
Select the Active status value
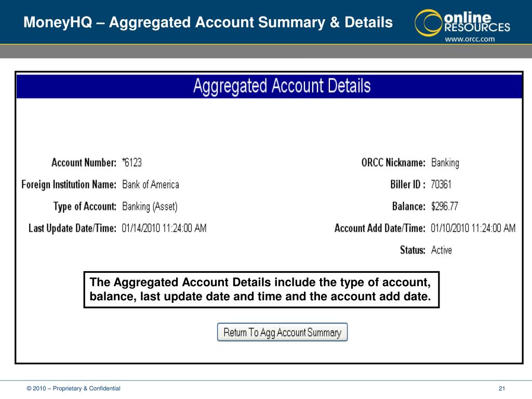tap(442, 250)
